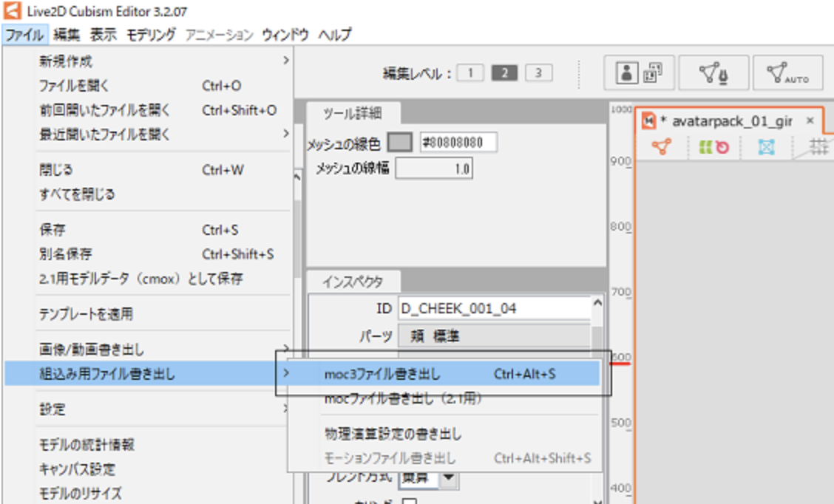Click the blue bounding box icon
This screenshot has height=504, width=834.
click(x=766, y=147)
